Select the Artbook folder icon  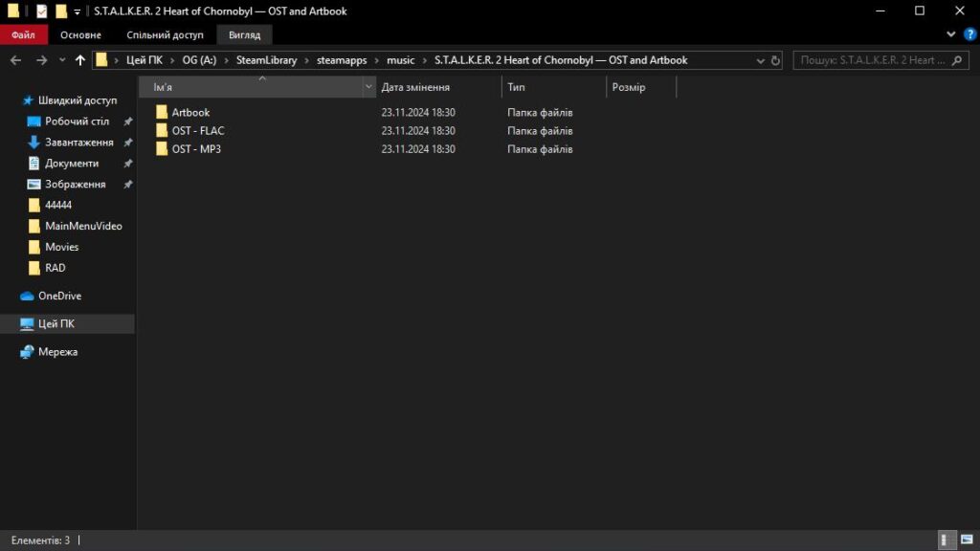point(161,112)
